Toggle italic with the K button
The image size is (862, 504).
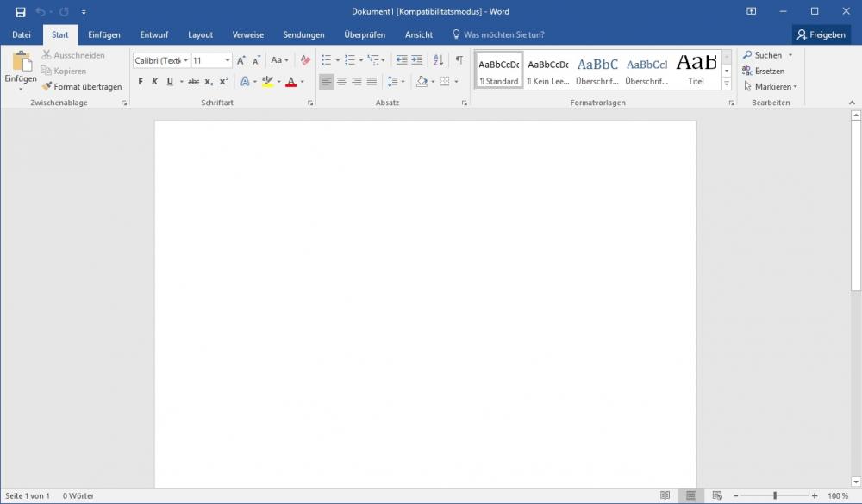(155, 82)
